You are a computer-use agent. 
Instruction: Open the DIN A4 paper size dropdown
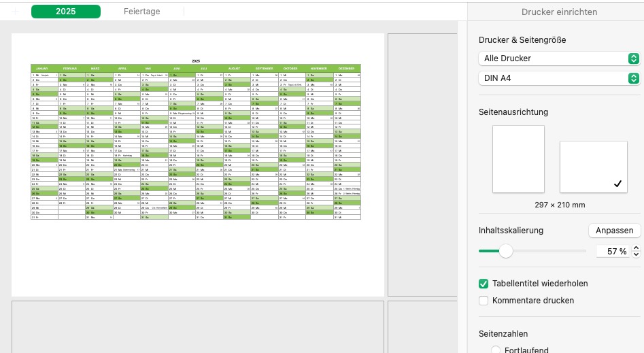click(559, 78)
